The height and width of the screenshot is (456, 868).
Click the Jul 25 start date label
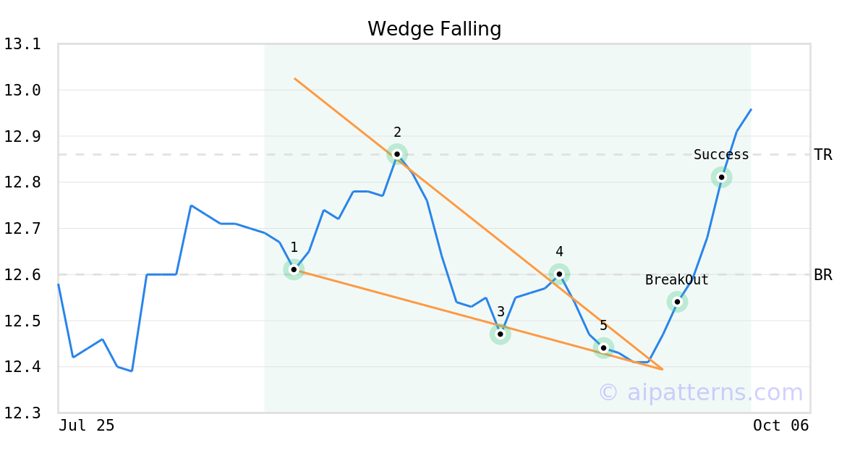[87, 426]
